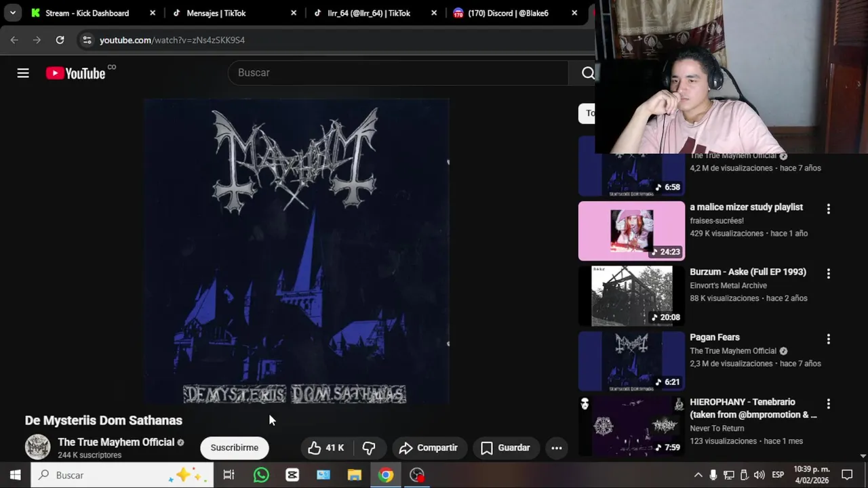Image resolution: width=868 pixels, height=488 pixels.
Task: Open Burzum - Aske video thumbnail
Action: coord(631,296)
